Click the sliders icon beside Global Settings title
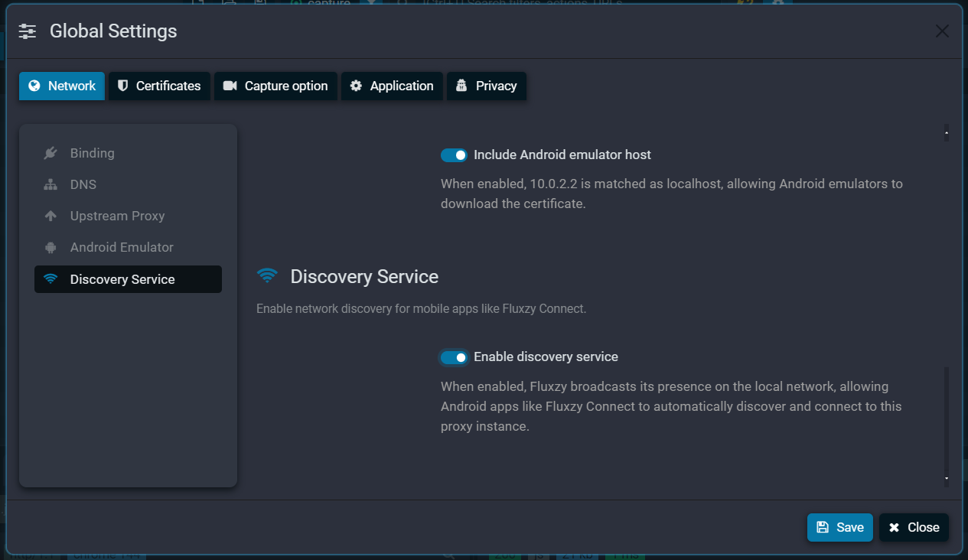 point(26,31)
